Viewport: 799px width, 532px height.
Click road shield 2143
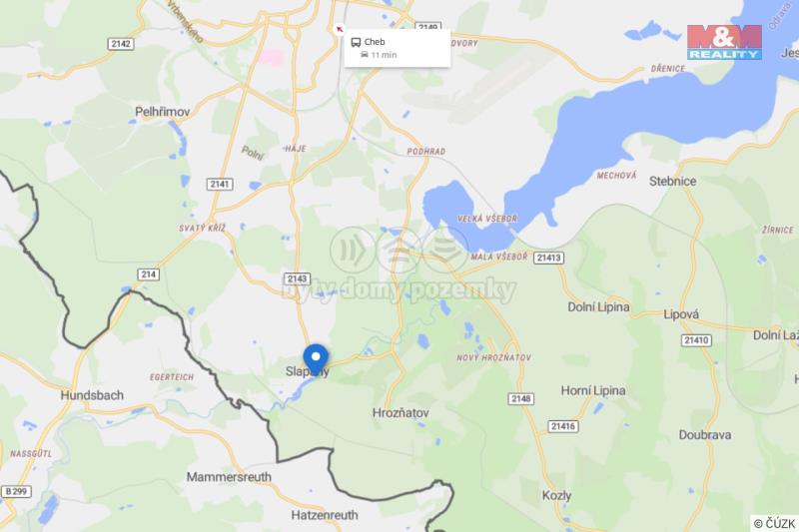(x=297, y=278)
